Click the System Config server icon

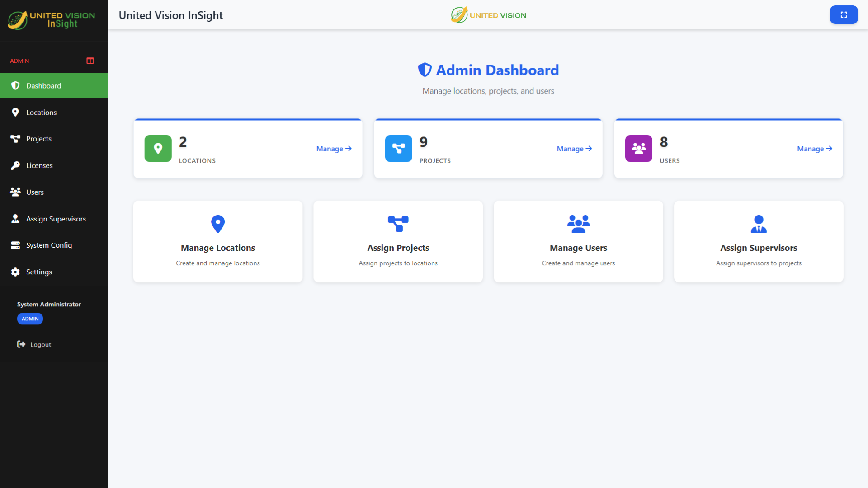[15, 245]
